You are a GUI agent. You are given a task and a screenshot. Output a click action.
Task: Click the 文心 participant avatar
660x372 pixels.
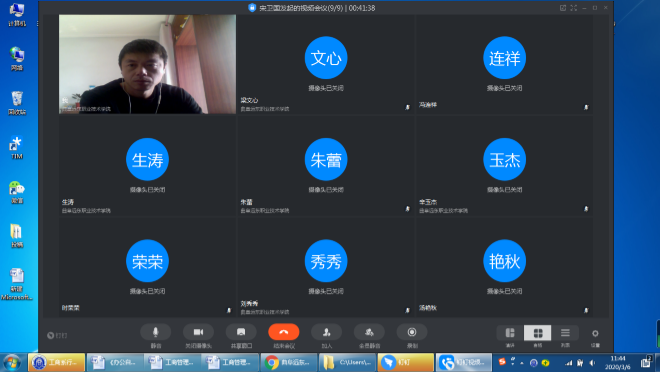pos(326,58)
